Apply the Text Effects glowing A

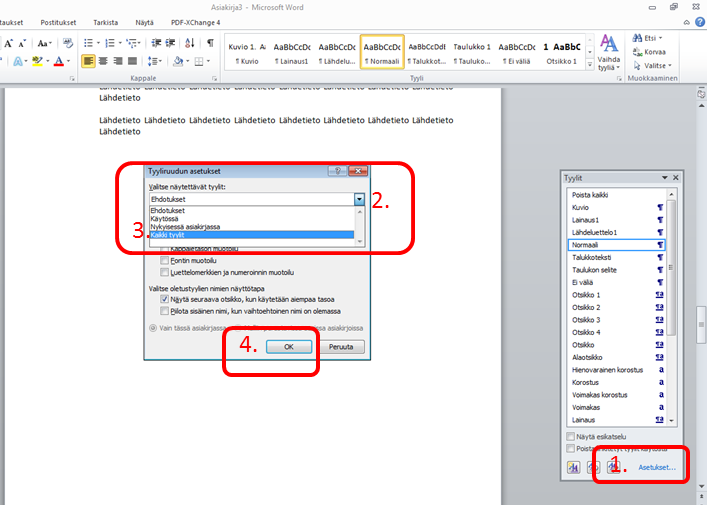pos(18,61)
